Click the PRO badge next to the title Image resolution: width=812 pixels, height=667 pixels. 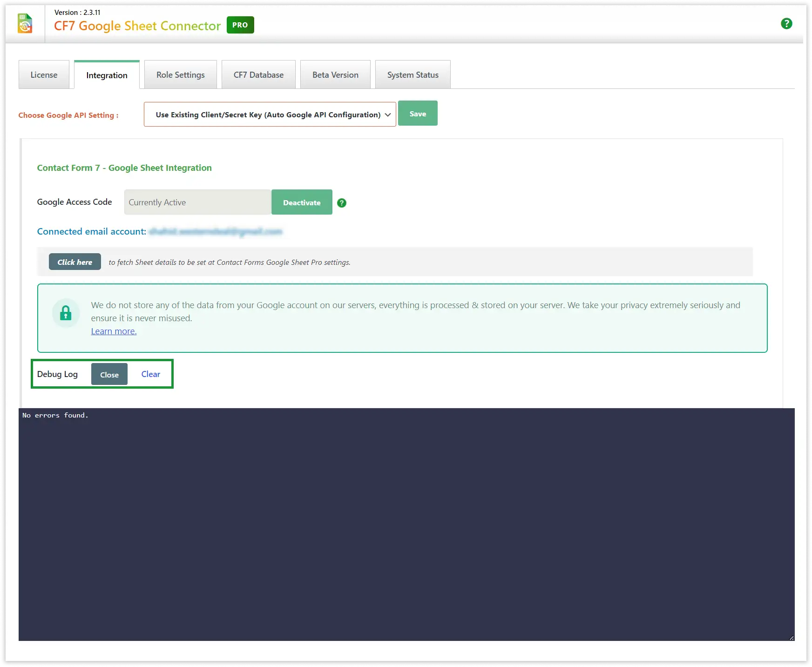(240, 25)
